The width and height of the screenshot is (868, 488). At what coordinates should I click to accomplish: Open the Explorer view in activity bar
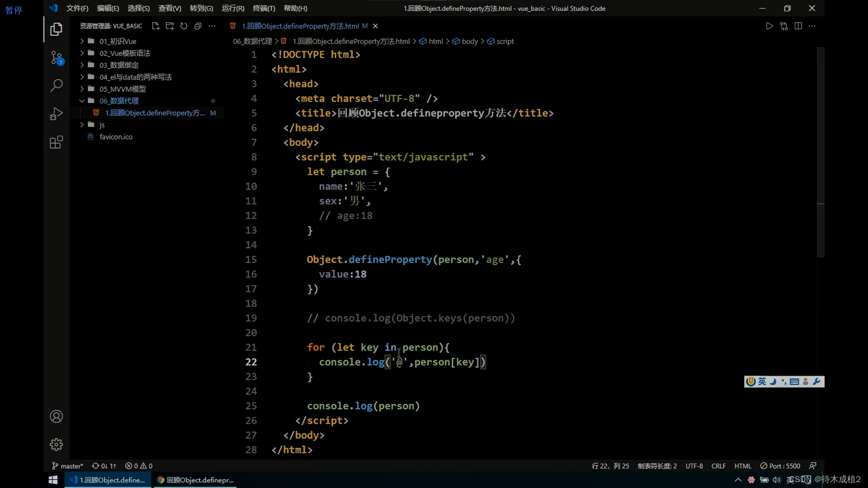click(x=56, y=29)
